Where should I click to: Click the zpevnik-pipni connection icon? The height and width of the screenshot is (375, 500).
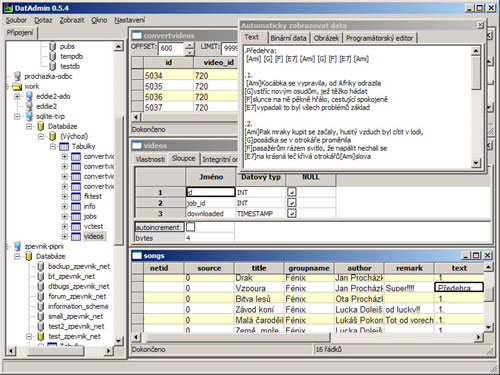[x=17, y=246]
